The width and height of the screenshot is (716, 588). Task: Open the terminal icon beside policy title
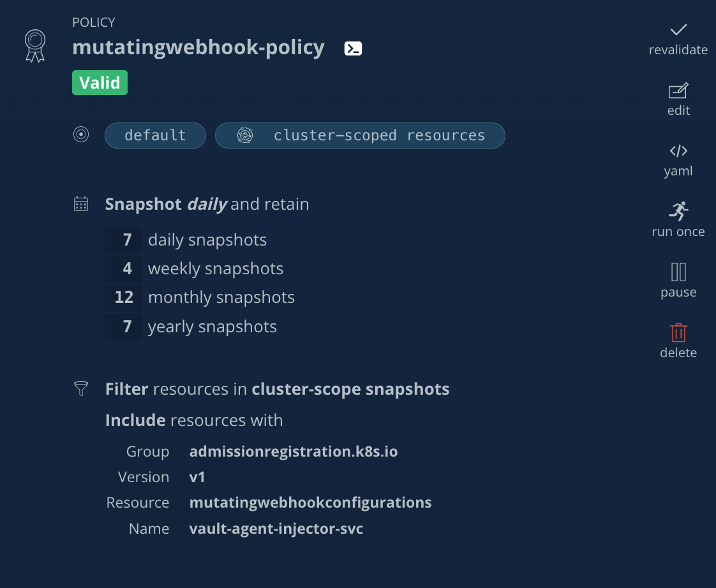click(353, 48)
